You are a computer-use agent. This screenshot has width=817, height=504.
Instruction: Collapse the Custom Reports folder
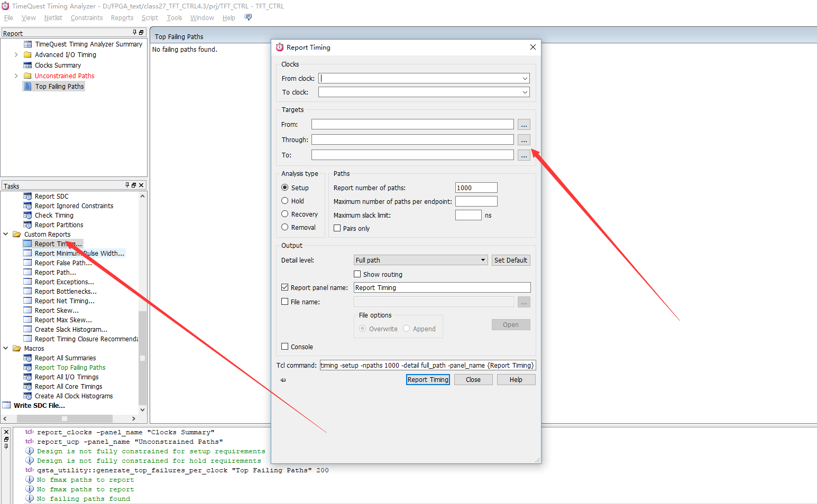6,234
